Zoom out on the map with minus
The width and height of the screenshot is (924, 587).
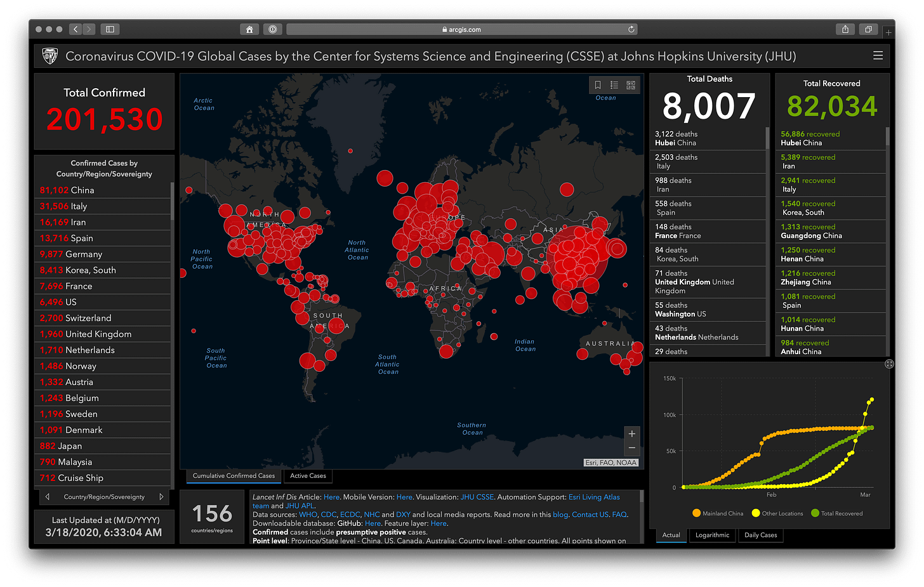tap(631, 448)
